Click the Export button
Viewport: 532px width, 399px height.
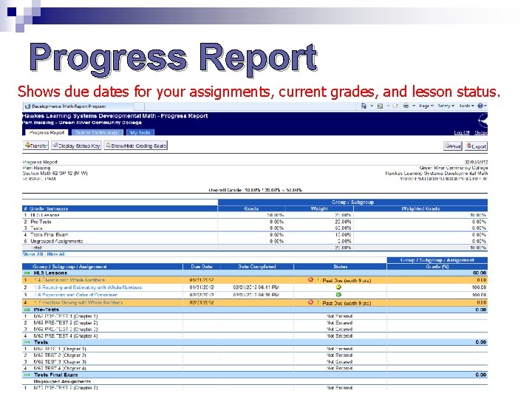pyautogui.click(x=477, y=146)
